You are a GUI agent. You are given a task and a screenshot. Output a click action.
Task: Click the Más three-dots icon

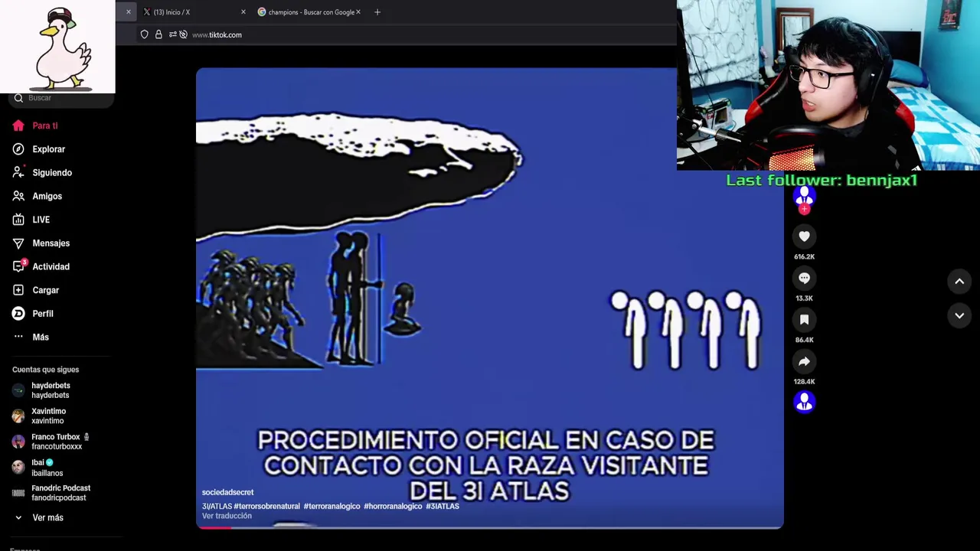point(18,337)
